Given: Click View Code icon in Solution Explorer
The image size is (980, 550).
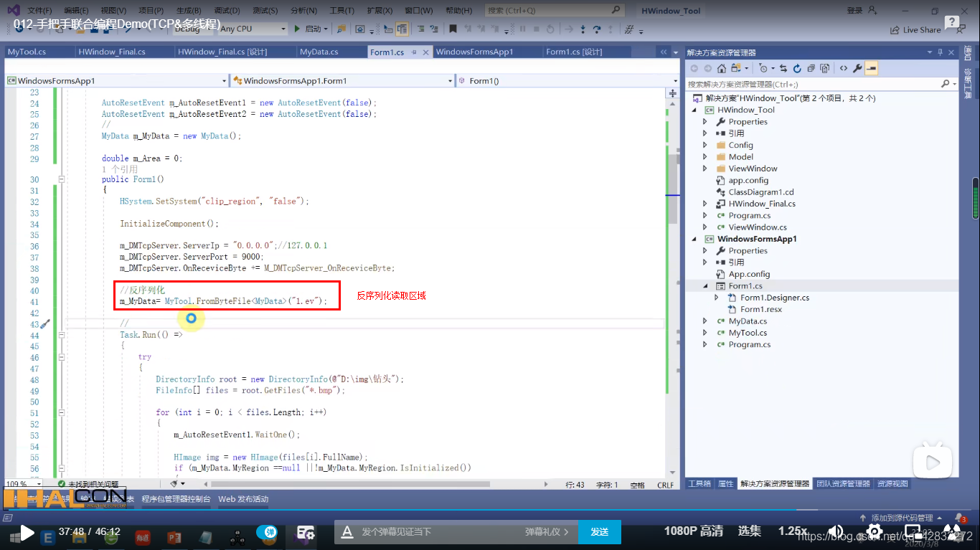Looking at the screenshot, I should (843, 68).
